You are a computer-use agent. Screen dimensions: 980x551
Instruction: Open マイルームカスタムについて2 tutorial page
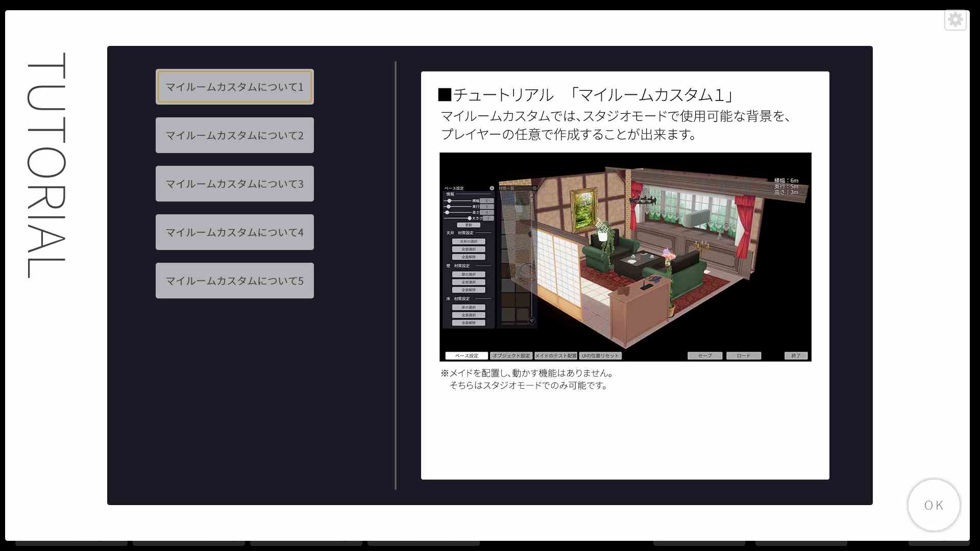coord(234,135)
